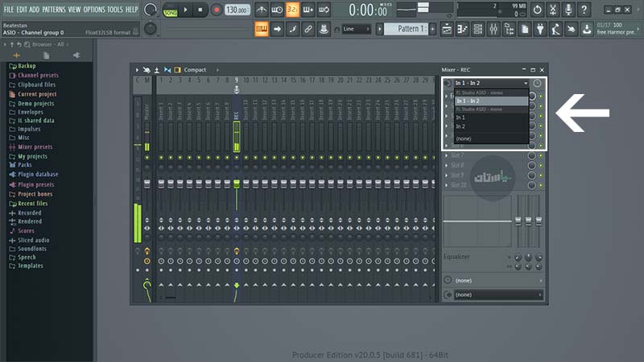Open the PATTERNS menu

point(54,9)
